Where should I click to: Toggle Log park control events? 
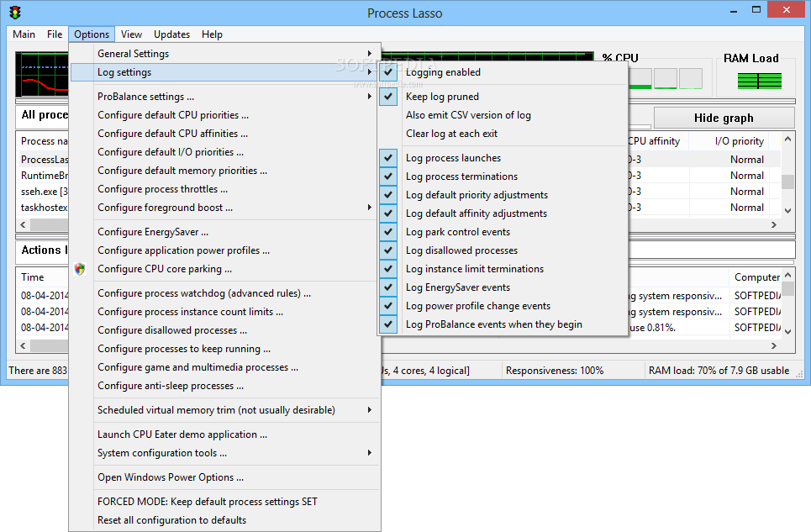pos(388,232)
